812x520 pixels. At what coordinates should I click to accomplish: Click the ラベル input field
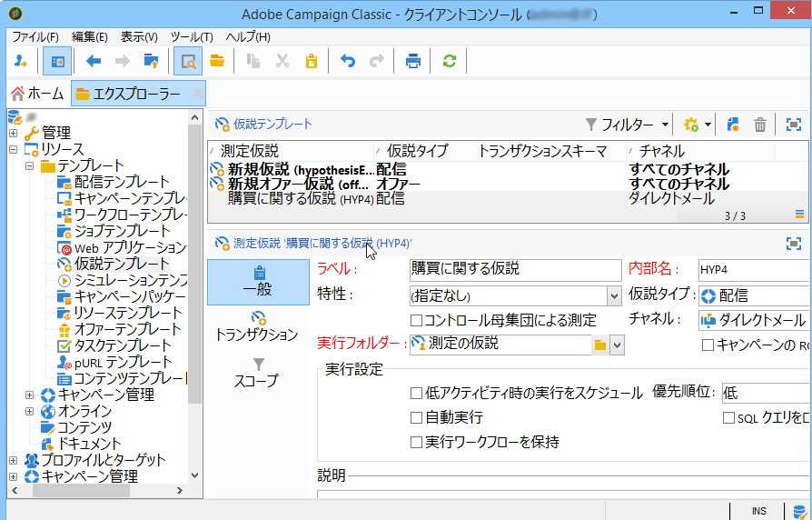point(515,270)
